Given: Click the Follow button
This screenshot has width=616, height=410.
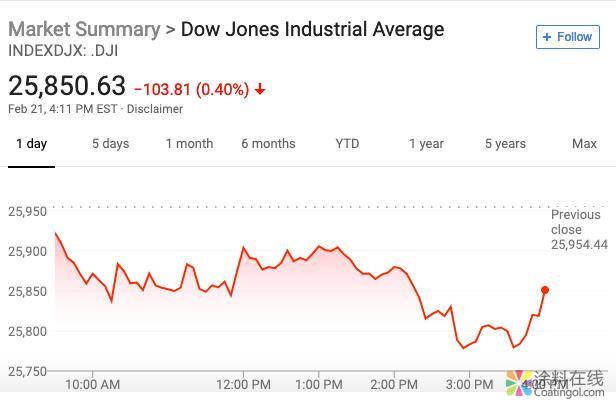Looking at the screenshot, I should [x=567, y=37].
